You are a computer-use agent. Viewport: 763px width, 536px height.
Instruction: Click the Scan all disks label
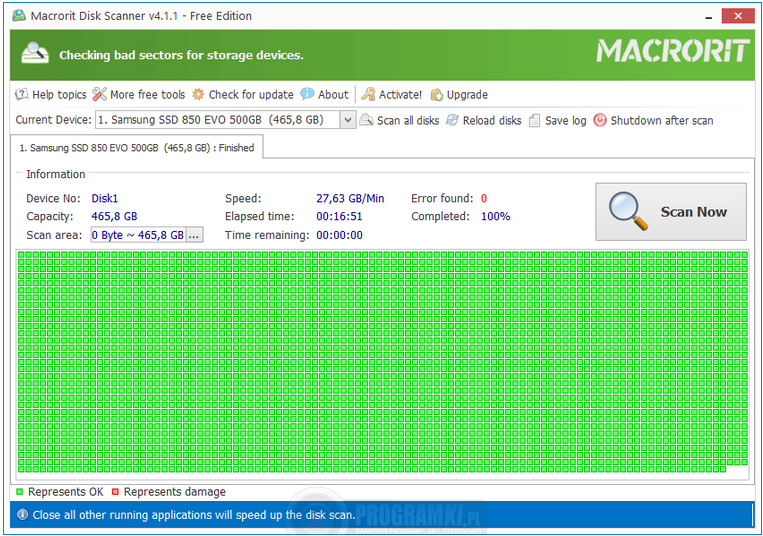click(x=408, y=120)
